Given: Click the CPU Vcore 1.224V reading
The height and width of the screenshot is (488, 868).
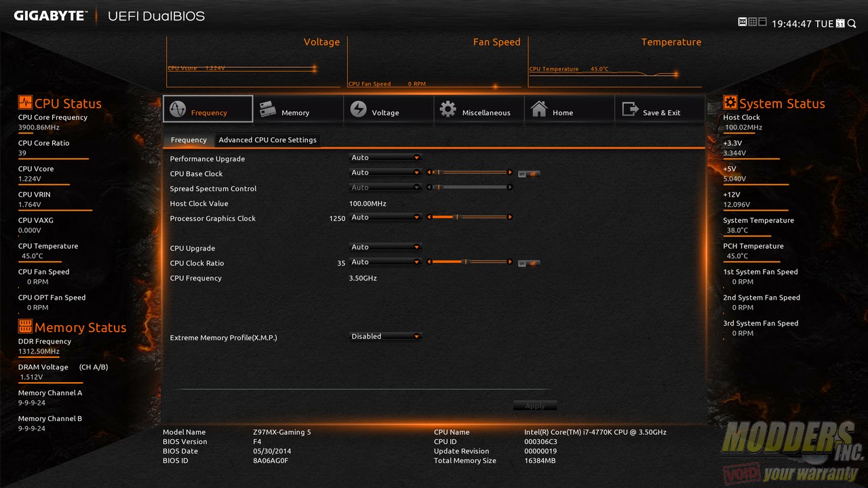Looking at the screenshot, I should tap(29, 179).
